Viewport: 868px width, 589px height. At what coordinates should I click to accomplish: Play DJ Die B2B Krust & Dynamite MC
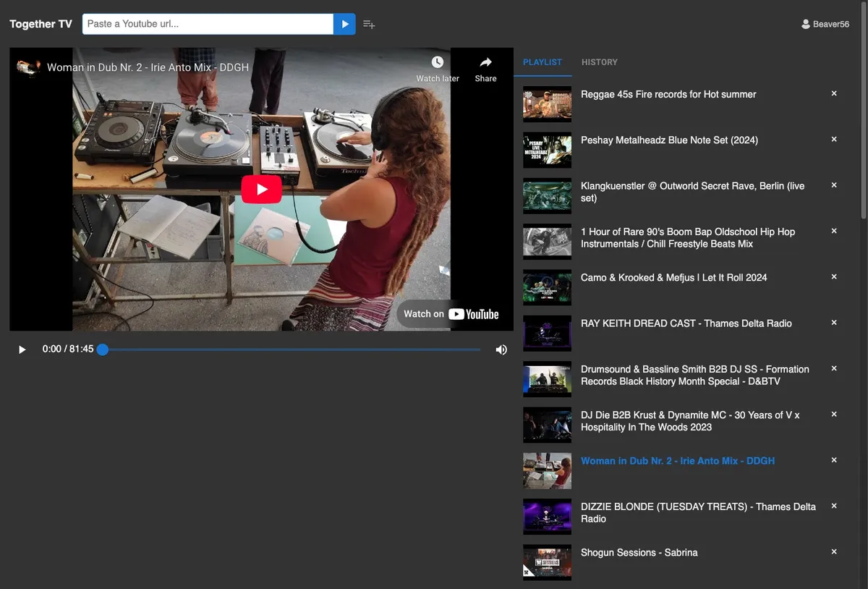[690, 421]
